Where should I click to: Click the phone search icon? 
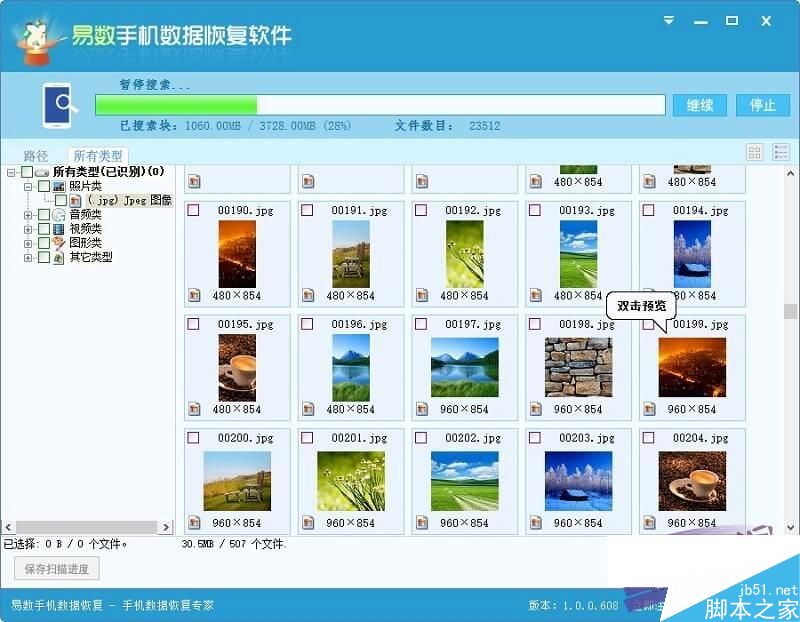60,106
